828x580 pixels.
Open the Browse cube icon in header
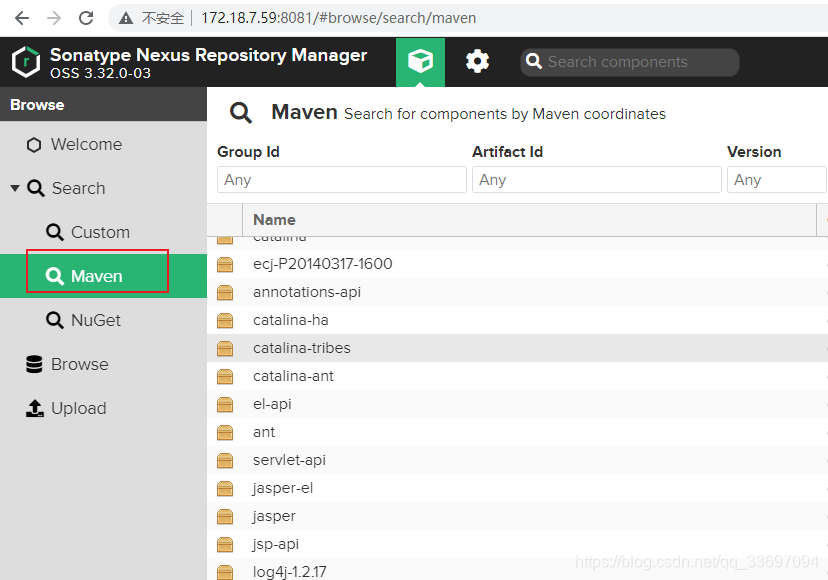[x=420, y=62]
